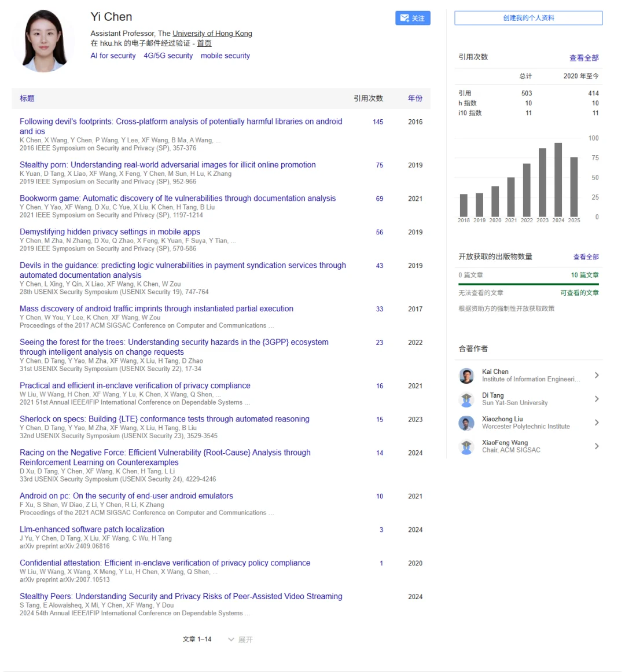Image resolution: width=625 pixels, height=672 pixels.
Task: Click XiaoFeng Wang's avatar icon
Action: tap(466, 446)
